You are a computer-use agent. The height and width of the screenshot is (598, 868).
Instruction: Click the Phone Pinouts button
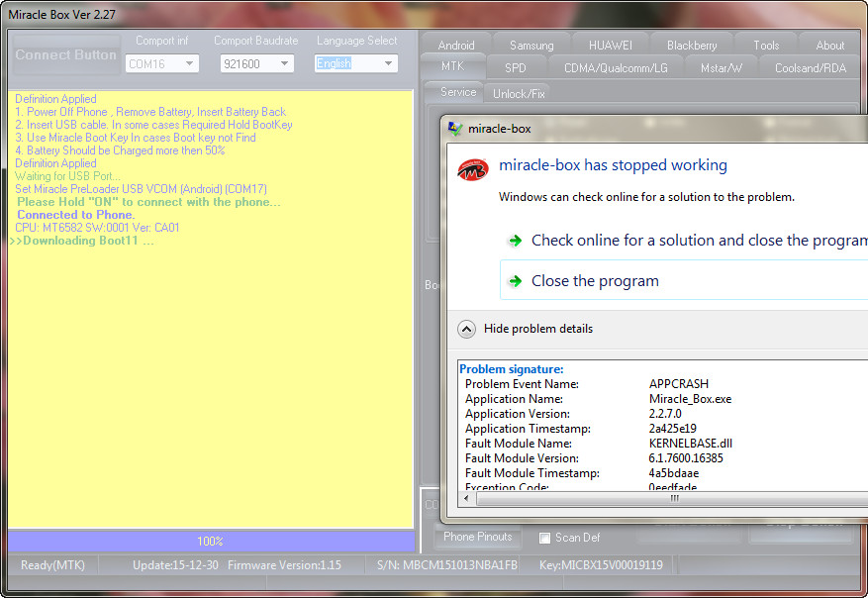pos(478,538)
